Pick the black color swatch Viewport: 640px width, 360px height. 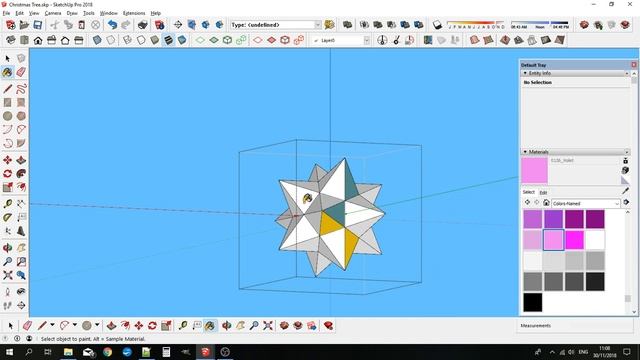click(533, 302)
